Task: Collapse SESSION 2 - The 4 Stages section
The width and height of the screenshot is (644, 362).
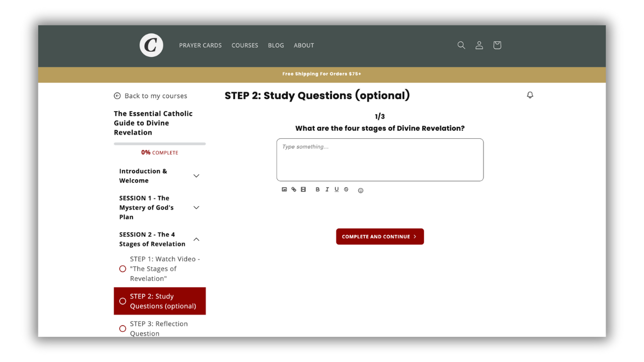Action: (x=196, y=239)
